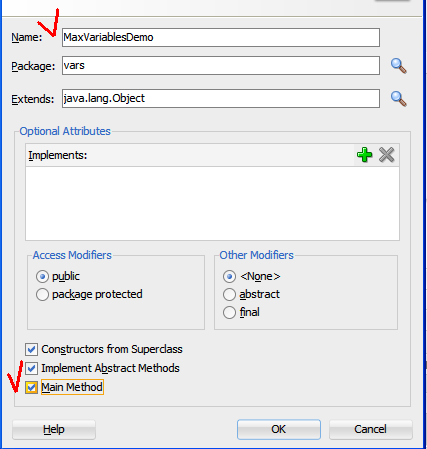Click the Extends browse magnifier icon
The width and height of the screenshot is (427, 449).
[x=398, y=99]
